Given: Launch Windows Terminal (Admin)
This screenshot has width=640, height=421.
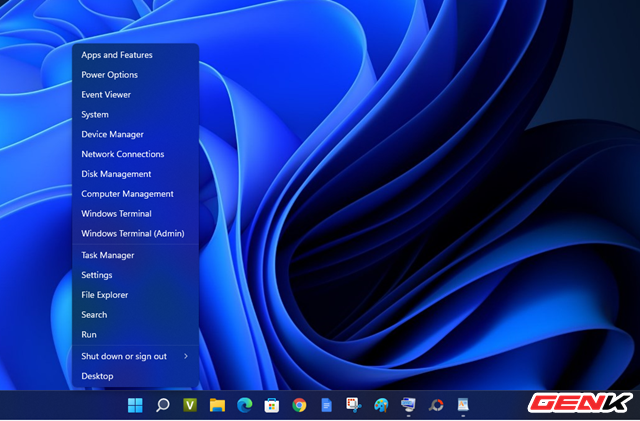Looking at the screenshot, I should 136,233.
